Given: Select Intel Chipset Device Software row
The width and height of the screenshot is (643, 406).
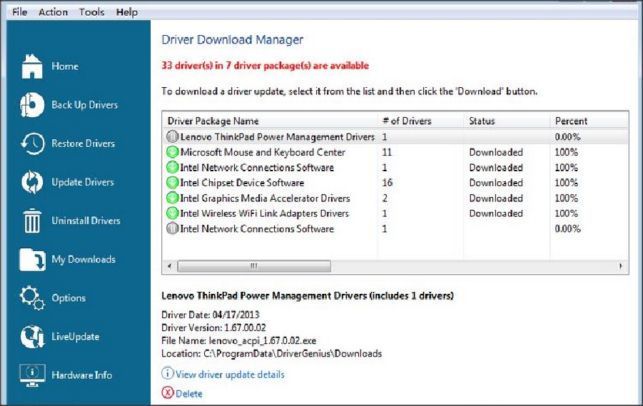Looking at the screenshot, I should pyautogui.click(x=395, y=182).
